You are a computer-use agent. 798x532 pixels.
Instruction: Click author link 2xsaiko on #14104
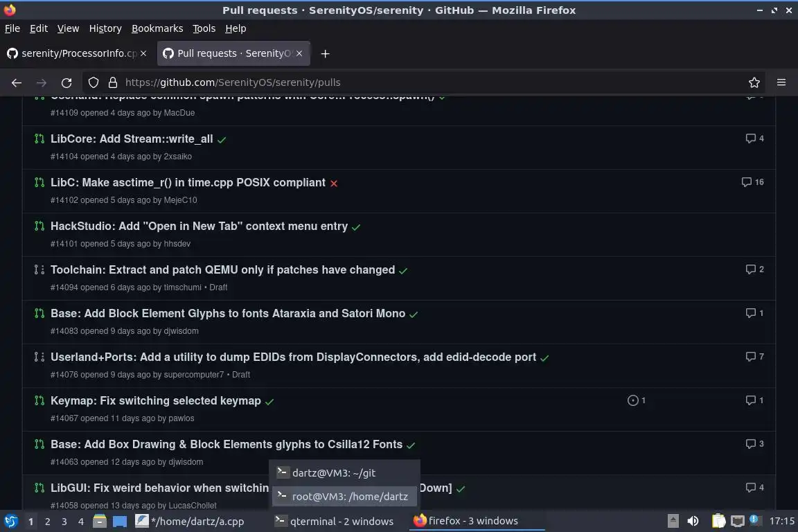(x=177, y=157)
